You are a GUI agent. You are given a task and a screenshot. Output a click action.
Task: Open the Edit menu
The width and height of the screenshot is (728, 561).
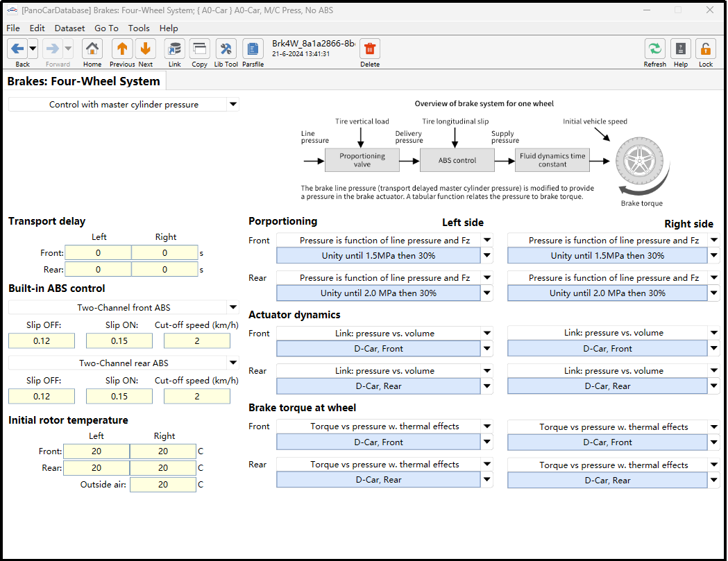coord(37,28)
